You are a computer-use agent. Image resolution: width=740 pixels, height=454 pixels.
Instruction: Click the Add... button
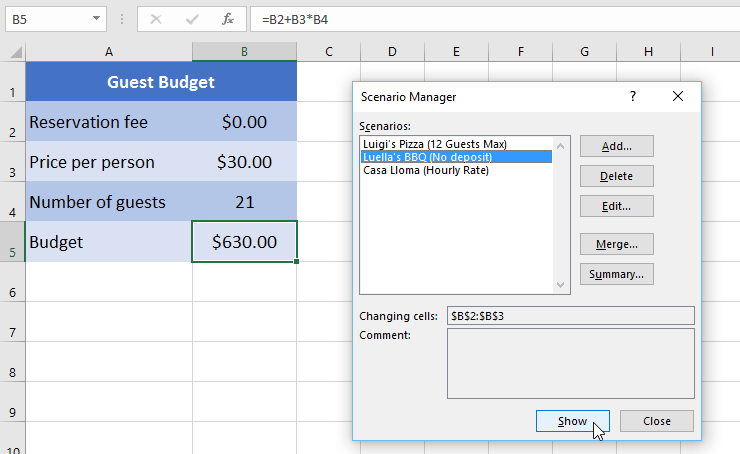[616, 147]
